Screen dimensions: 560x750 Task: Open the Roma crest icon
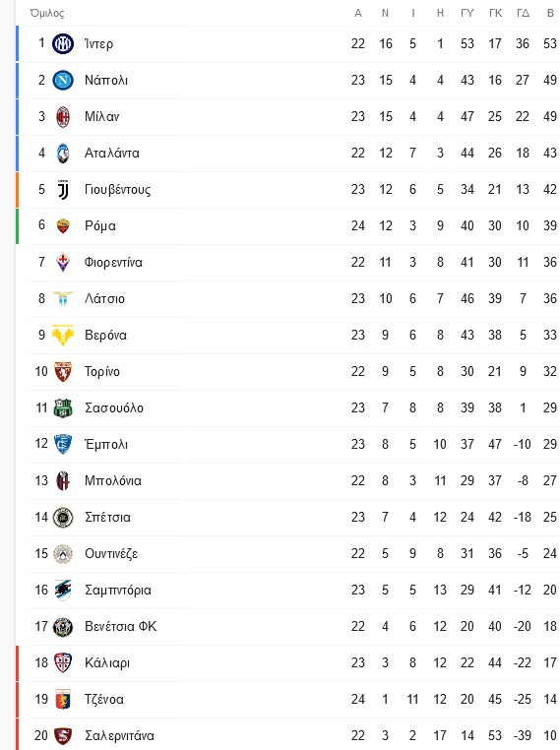click(63, 225)
